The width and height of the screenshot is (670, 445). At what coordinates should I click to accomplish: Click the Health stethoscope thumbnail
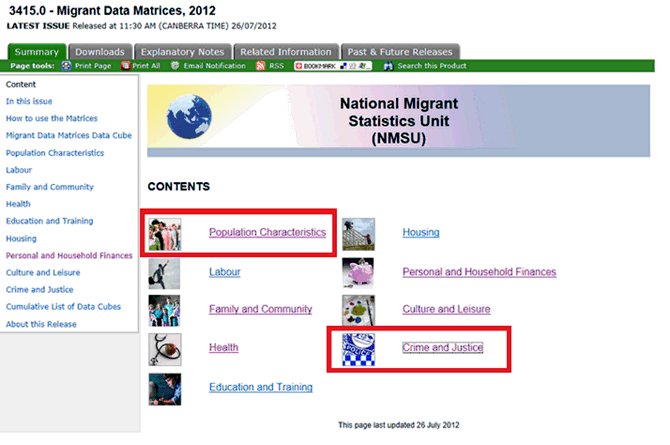(164, 348)
